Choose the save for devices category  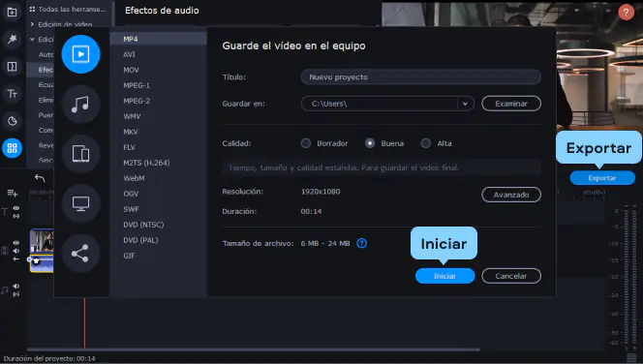pos(80,154)
